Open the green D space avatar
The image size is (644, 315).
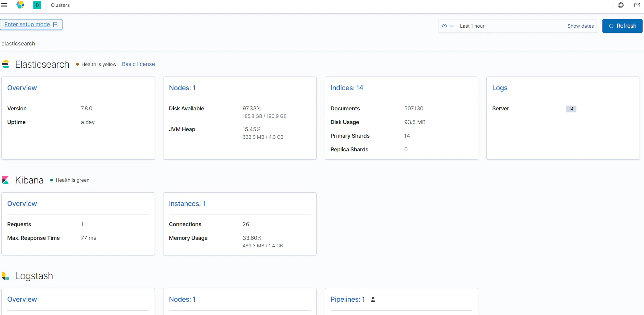click(37, 5)
